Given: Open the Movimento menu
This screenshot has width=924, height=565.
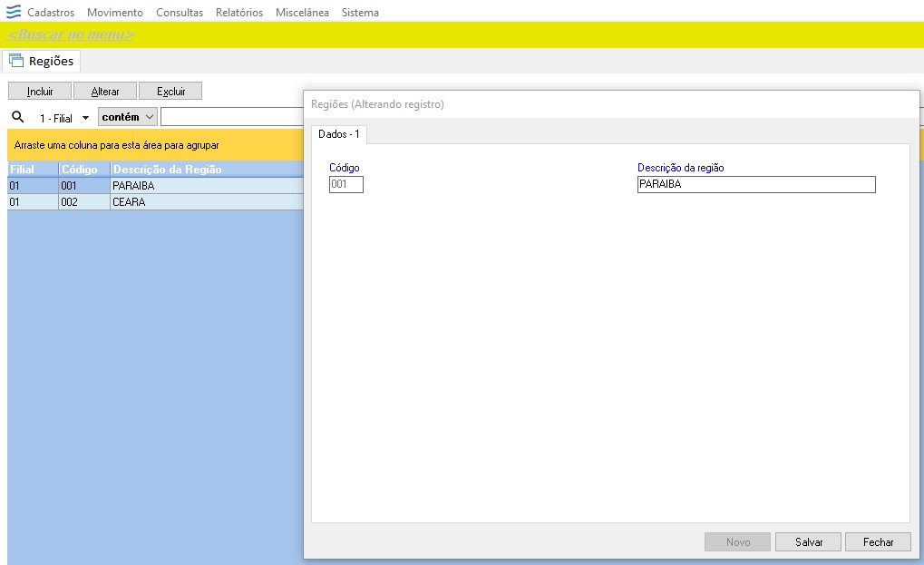Looking at the screenshot, I should pos(115,13).
